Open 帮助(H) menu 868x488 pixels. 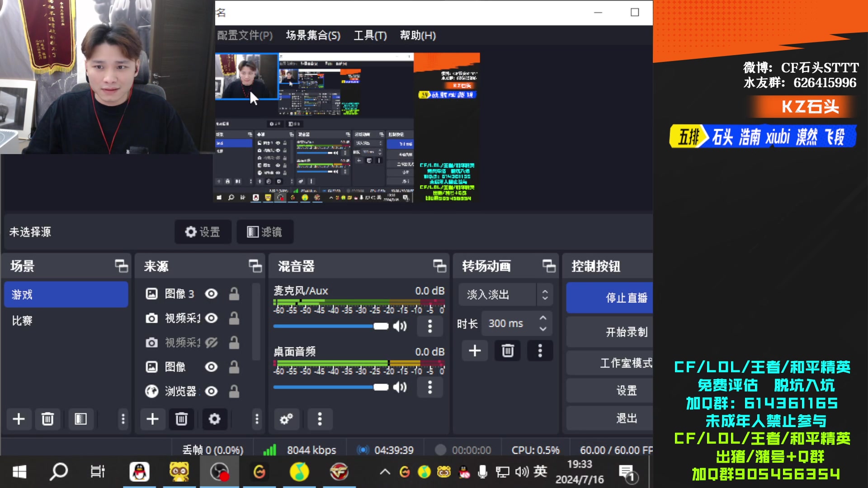[418, 35]
